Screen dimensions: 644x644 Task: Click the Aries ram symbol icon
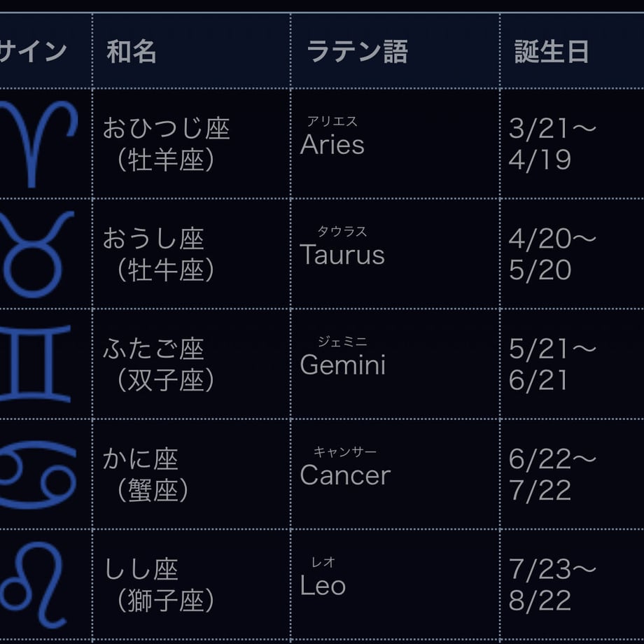coord(38,143)
